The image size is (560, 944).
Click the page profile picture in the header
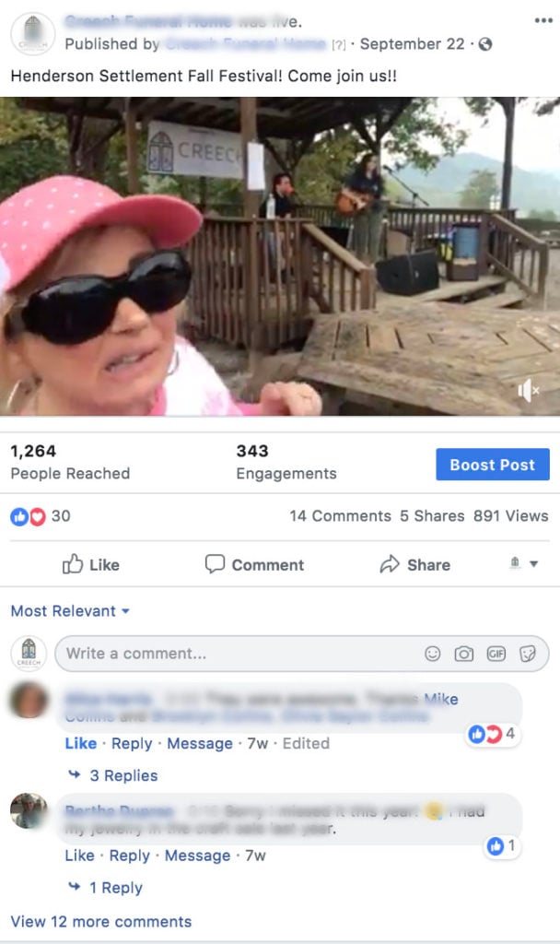pyautogui.click(x=33, y=33)
